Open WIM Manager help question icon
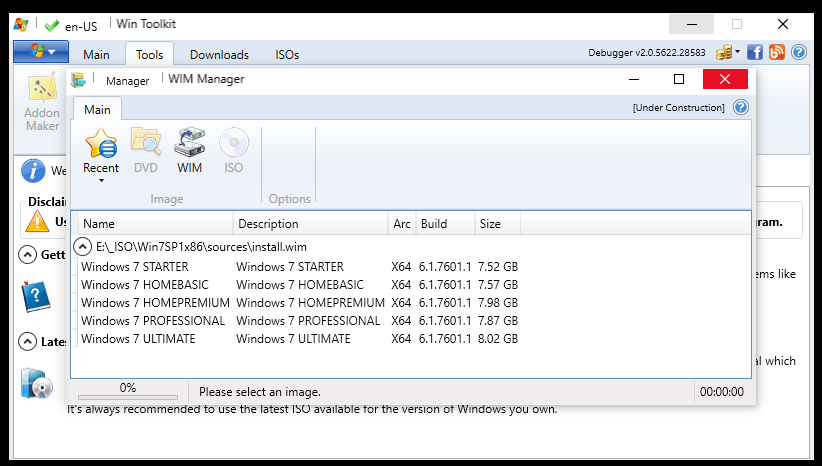Screen dimensions: 822x466 click(741, 107)
